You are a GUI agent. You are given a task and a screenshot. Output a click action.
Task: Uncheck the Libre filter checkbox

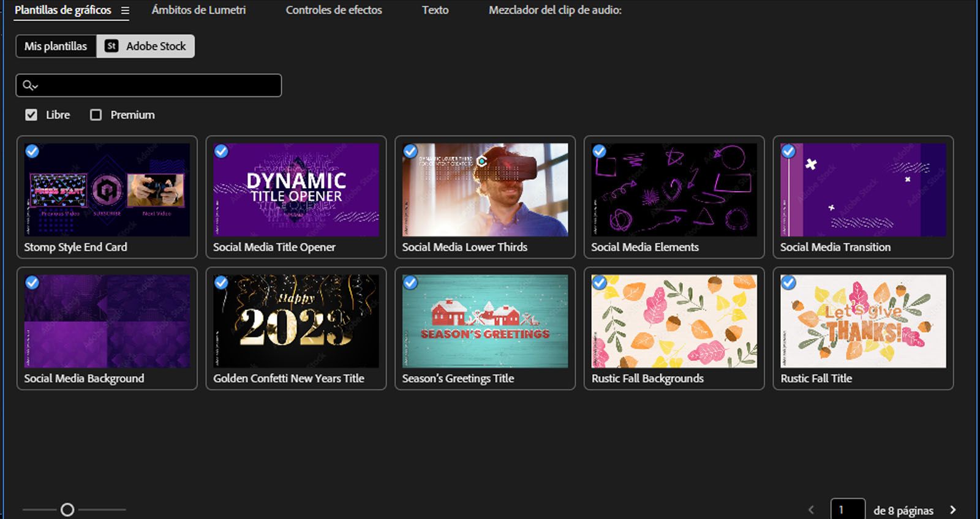tap(31, 115)
